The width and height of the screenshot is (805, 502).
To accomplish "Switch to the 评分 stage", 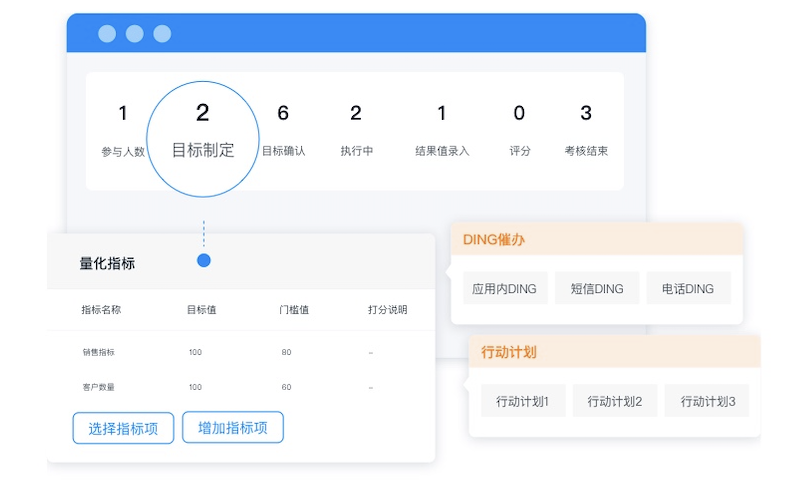I will pyautogui.click(x=520, y=130).
